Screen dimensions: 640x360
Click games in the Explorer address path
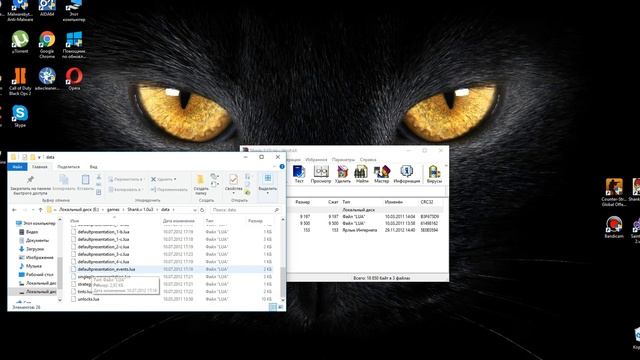click(113, 210)
